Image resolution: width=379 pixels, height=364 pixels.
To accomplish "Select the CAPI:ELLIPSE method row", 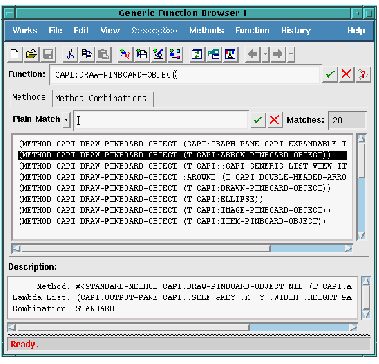I will coord(183,199).
